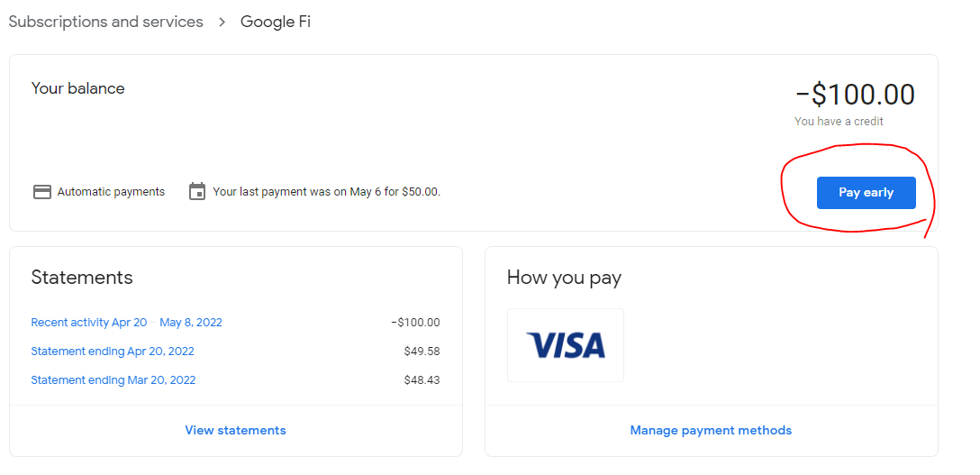Open Recent activity Apr 20 – May 8, 2022
The width and height of the screenshot is (980, 475).
[126, 323]
